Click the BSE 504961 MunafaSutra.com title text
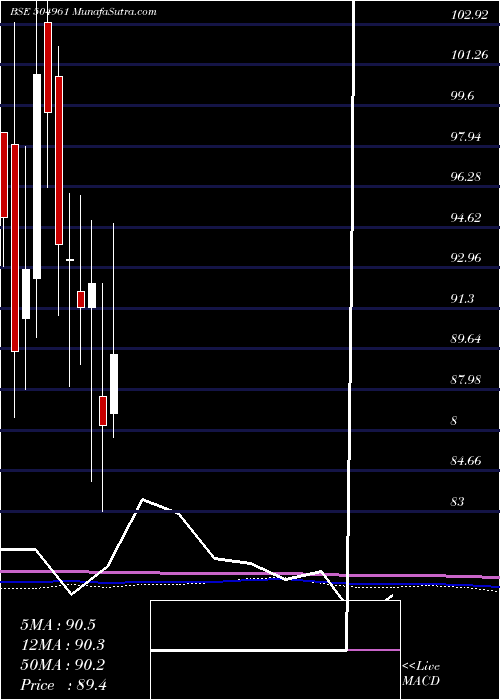 [x=83, y=12]
